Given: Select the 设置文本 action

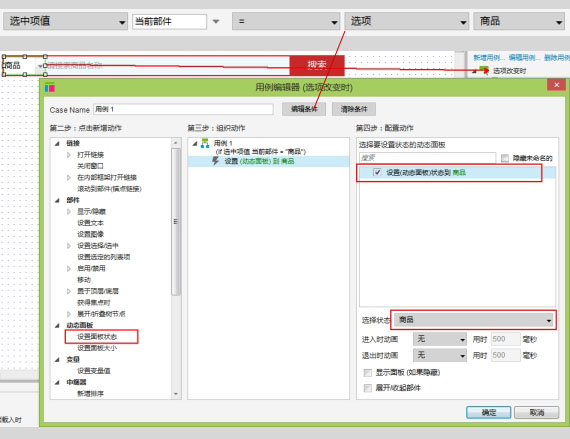Looking at the screenshot, I should [91, 223].
